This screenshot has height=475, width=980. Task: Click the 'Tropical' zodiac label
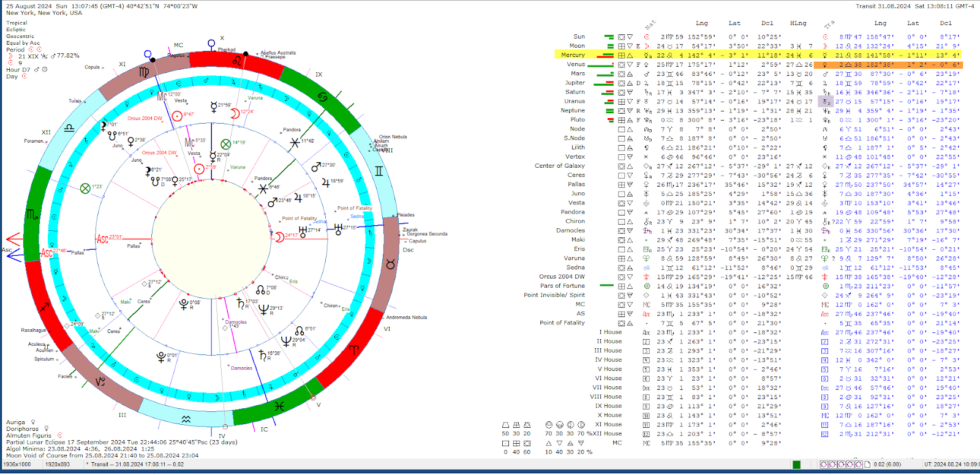point(17,23)
